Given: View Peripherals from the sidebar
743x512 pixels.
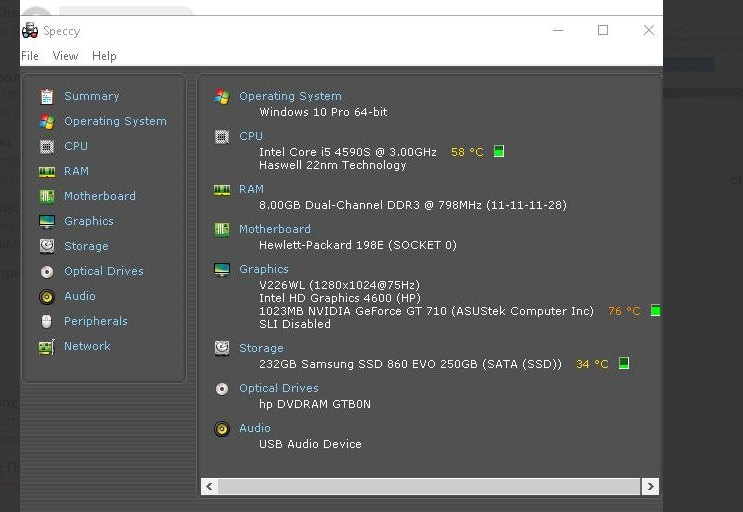Looking at the screenshot, I should pyautogui.click(x=96, y=321).
